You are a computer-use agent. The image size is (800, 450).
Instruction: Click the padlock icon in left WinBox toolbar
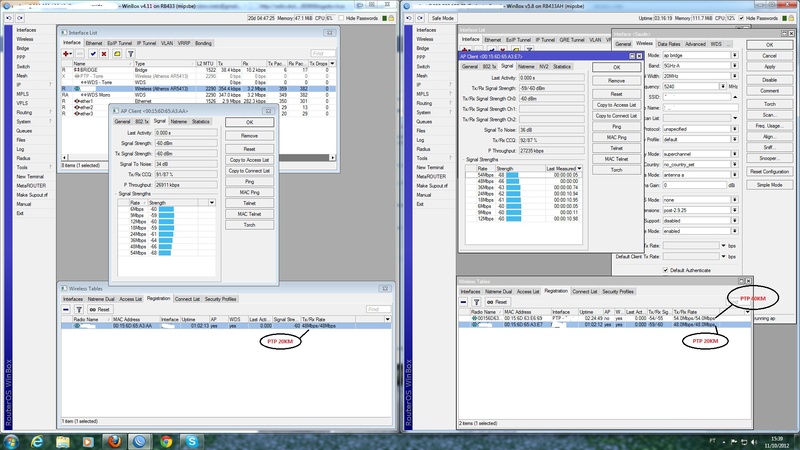coord(391,18)
